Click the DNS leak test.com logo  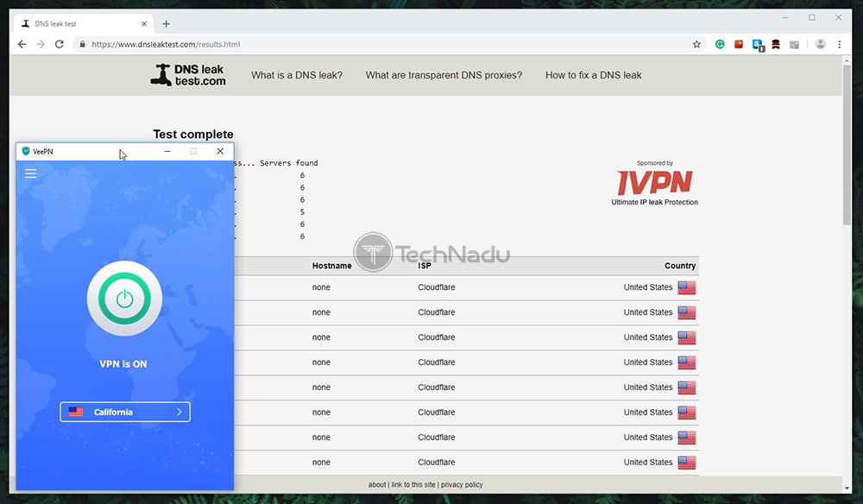[x=188, y=75]
